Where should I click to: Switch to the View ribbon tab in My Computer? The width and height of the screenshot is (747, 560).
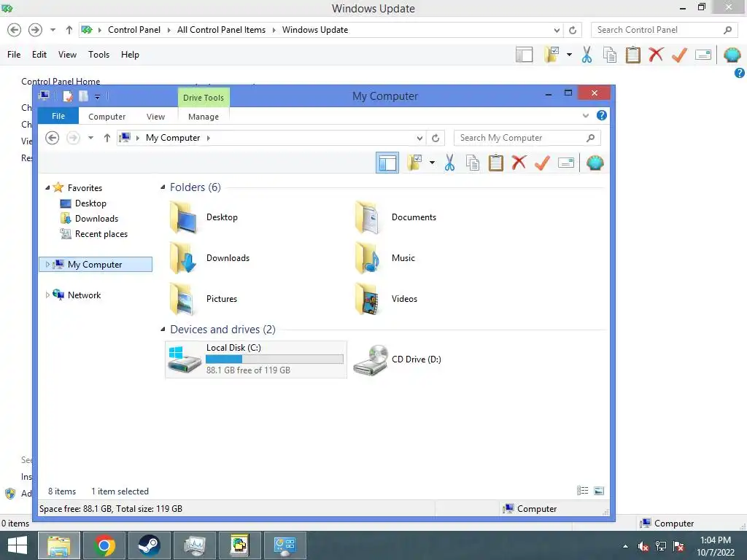(x=155, y=117)
